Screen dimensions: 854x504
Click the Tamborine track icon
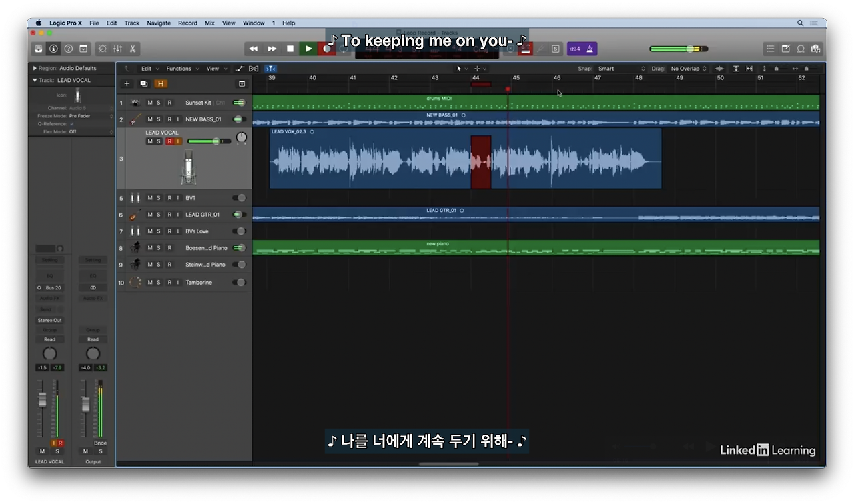pos(135,282)
